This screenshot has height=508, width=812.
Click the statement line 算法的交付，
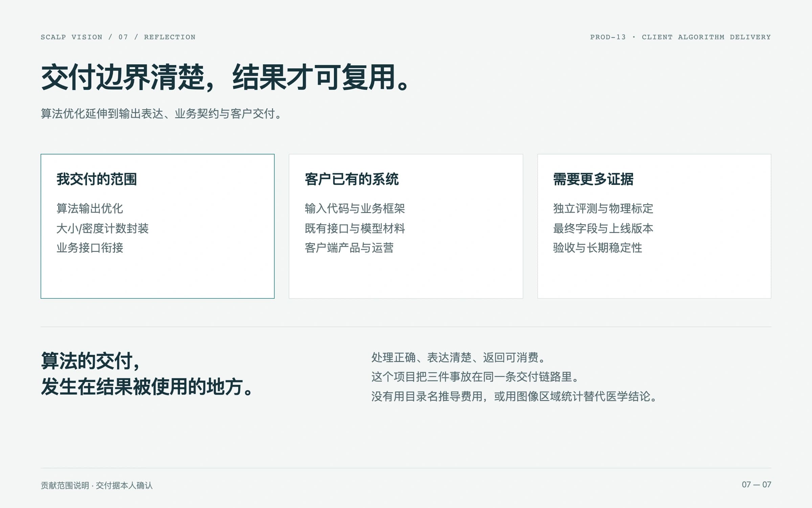point(91,361)
